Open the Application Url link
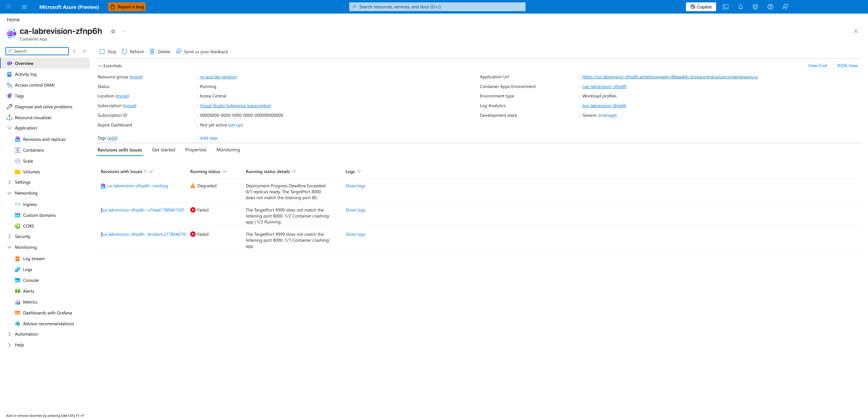Viewport: 868px width, 419px height. coord(670,77)
